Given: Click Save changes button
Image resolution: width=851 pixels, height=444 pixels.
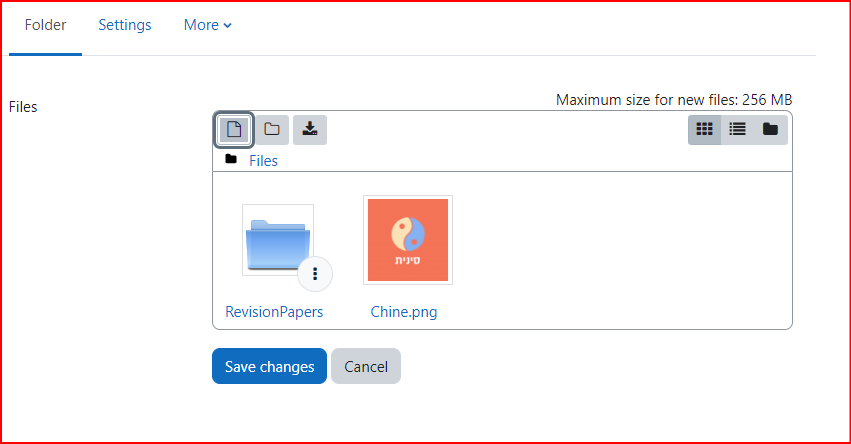Looking at the screenshot, I should pos(269,366).
